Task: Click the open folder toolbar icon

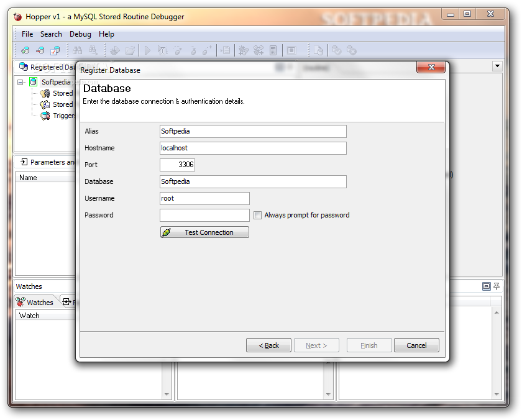Action: [130, 50]
